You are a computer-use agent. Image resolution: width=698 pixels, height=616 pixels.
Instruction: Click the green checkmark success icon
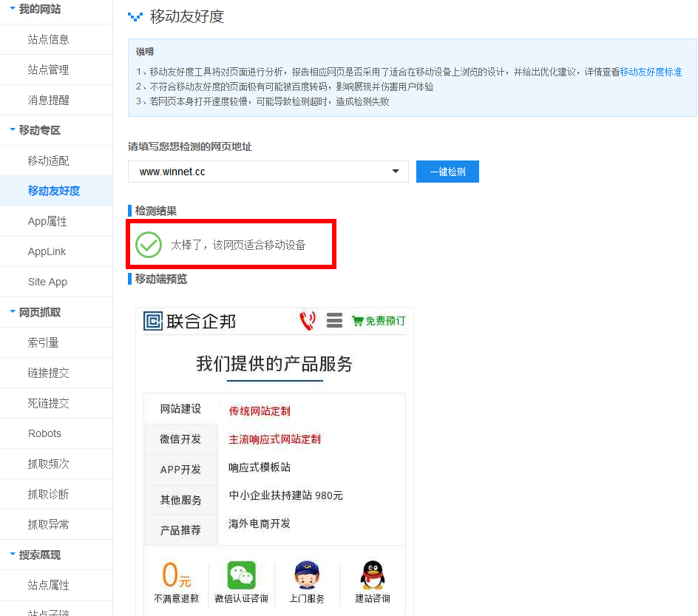148,245
